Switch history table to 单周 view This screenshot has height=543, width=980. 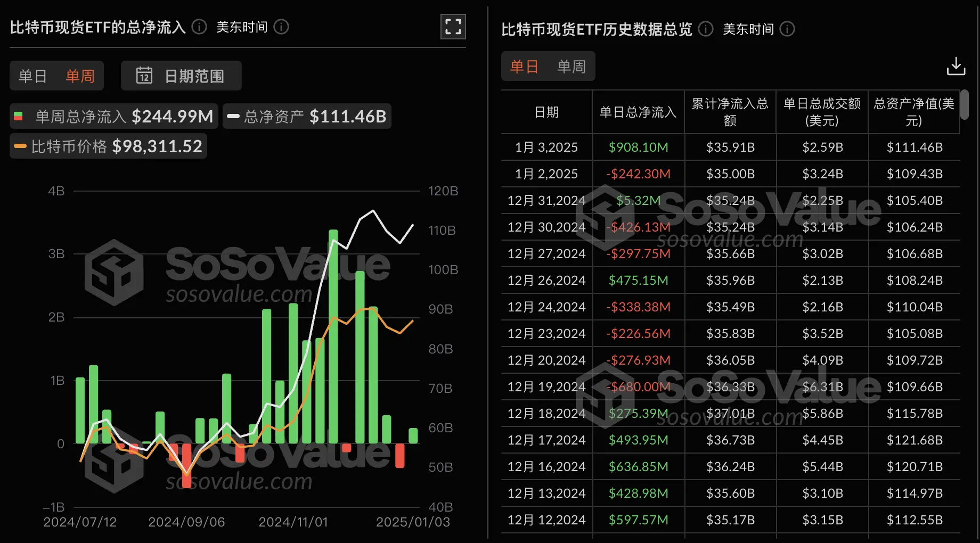click(x=570, y=66)
